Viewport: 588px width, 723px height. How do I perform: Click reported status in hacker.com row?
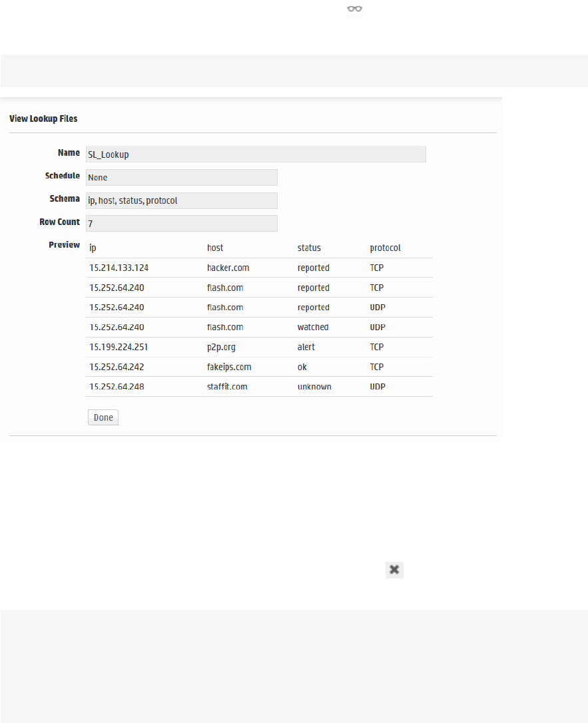[x=314, y=268]
